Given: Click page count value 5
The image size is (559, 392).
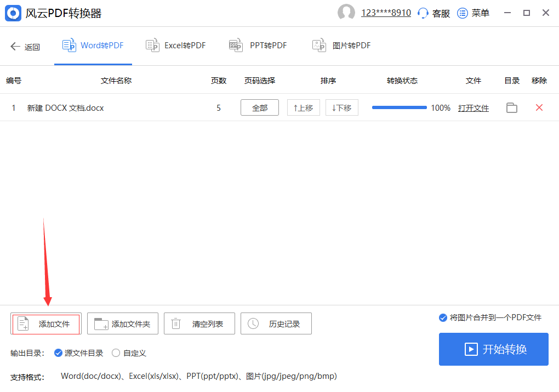Looking at the screenshot, I should [219, 108].
